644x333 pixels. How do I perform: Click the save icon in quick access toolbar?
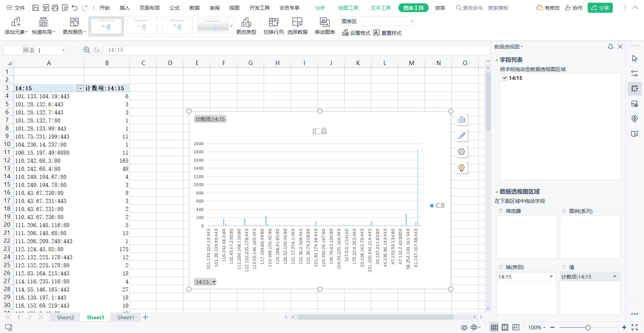tap(36, 8)
